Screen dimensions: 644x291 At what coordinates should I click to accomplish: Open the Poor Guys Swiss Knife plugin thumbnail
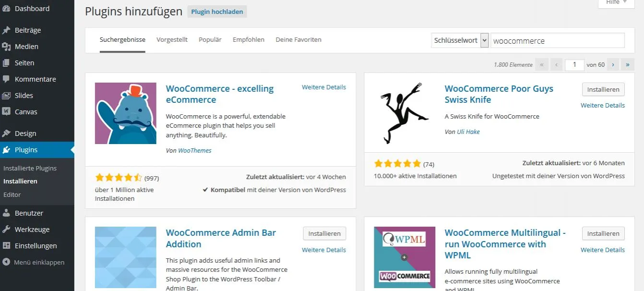(x=405, y=113)
